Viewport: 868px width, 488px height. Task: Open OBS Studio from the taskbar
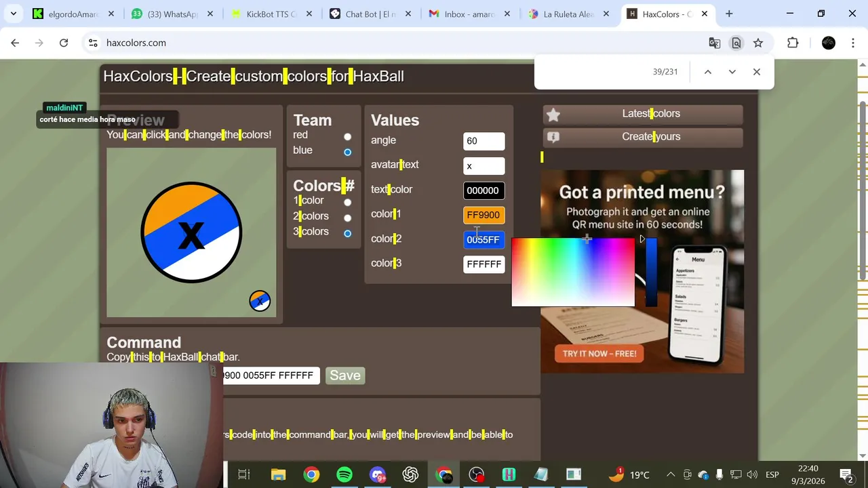(x=477, y=474)
